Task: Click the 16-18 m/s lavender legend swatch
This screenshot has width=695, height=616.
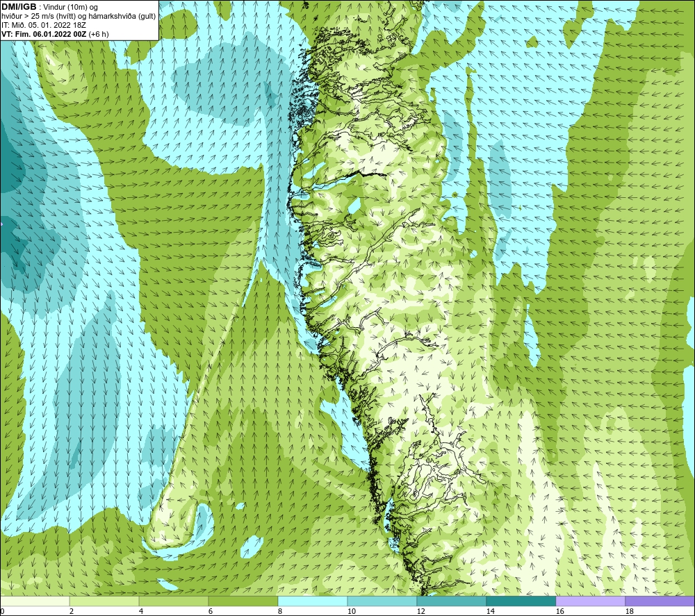Action: [x=590, y=601]
